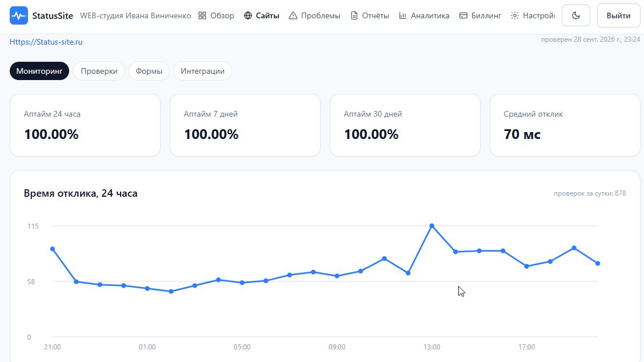Click the StatusSite brand name
This screenshot has width=644, height=362.
[53, 15]
